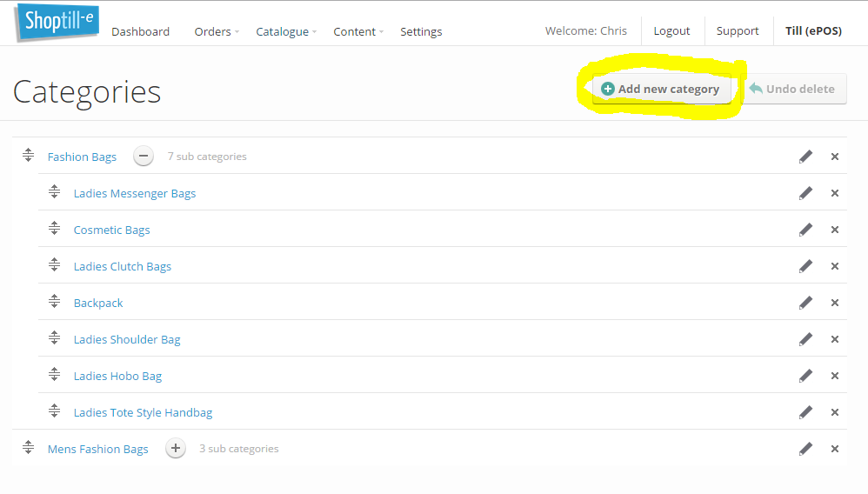Screen dimensions: 868x494
Task: Edit Ladies Clutch Bags with pencil icon
Action: click(x=806, y=266)
